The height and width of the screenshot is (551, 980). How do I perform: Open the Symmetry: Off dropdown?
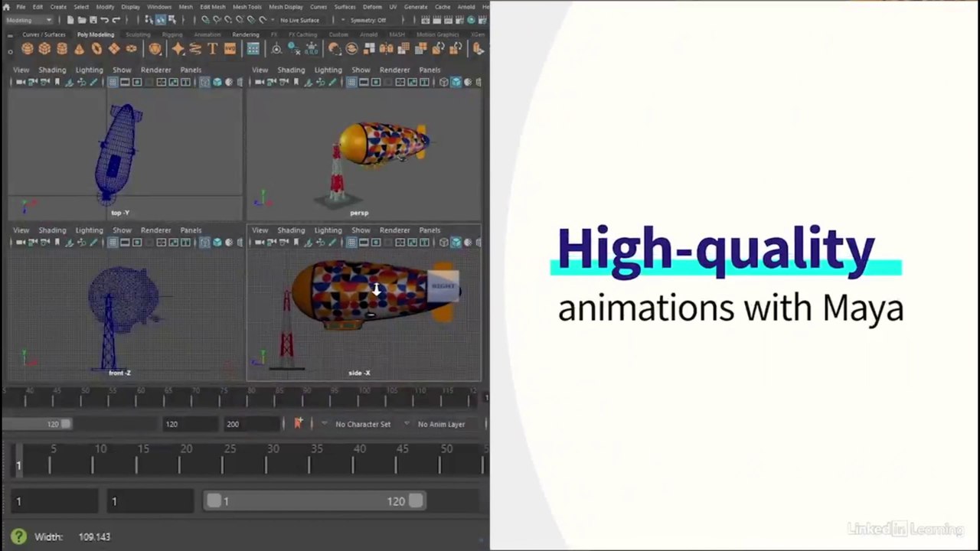368,20
